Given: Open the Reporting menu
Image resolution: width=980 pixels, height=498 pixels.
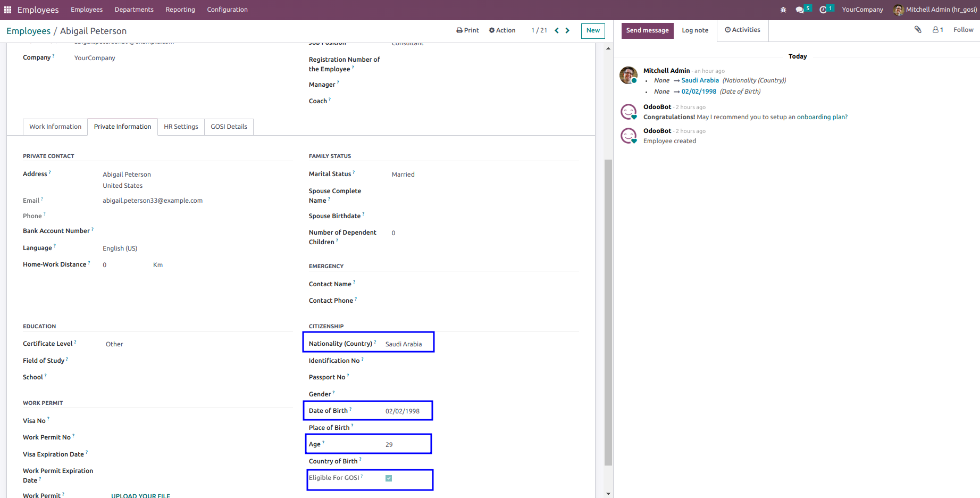Looking at the screenshot, I should pyautogui.click(x=180, y=10).
